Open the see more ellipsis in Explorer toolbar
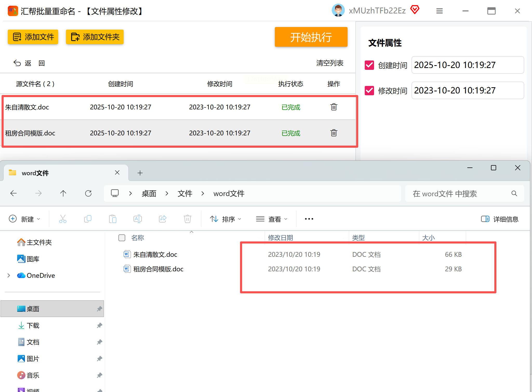532x392 pixels. [309, 219]
